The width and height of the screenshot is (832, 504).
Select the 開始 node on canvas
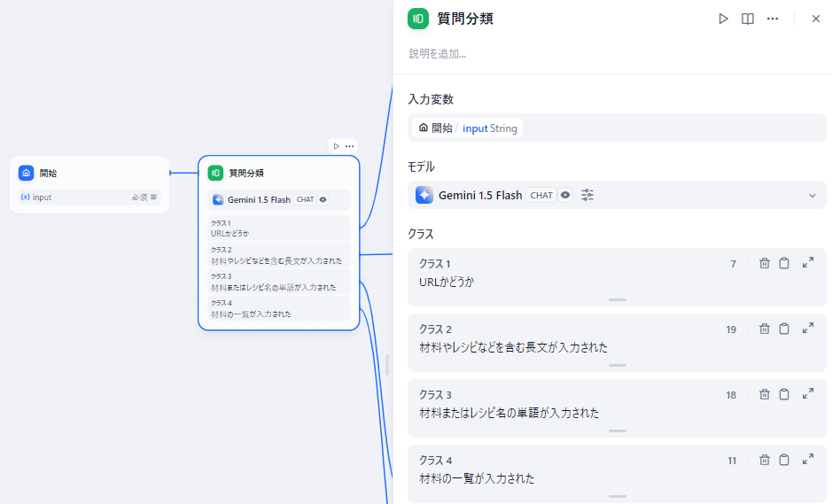tap(89, 174)
